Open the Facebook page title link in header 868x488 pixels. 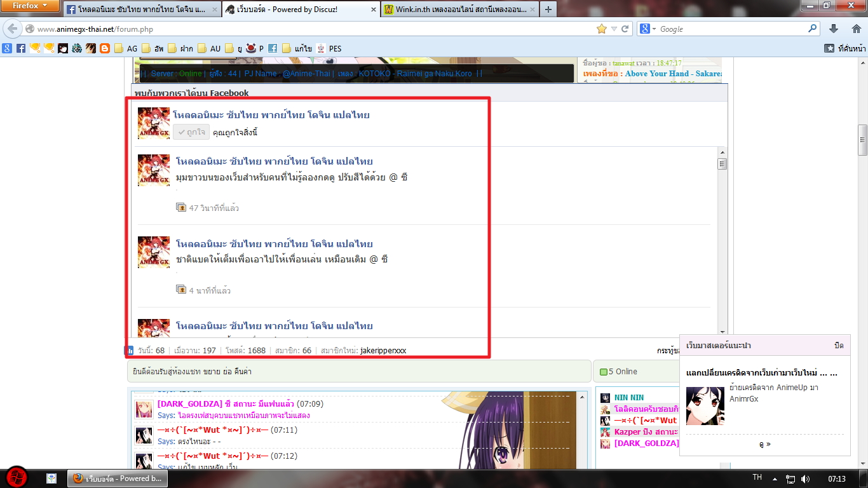(x=271, y=115)
